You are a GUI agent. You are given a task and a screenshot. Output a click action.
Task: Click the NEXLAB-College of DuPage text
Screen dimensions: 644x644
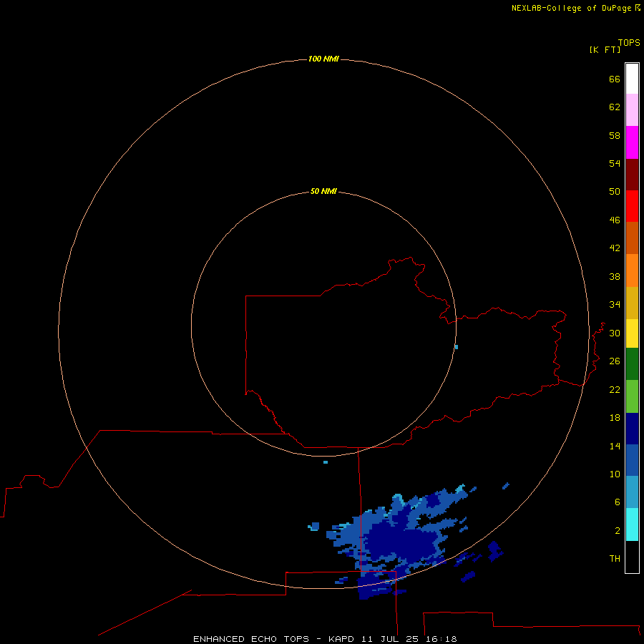click(571, 8)
